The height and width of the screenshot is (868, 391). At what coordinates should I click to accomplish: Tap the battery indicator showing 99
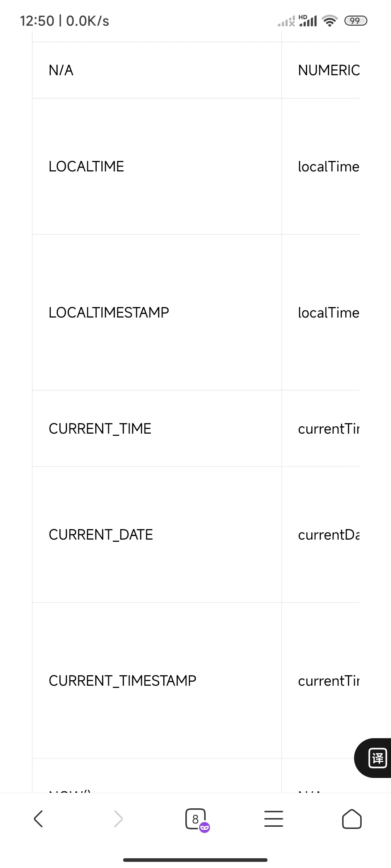coord(356,21)
